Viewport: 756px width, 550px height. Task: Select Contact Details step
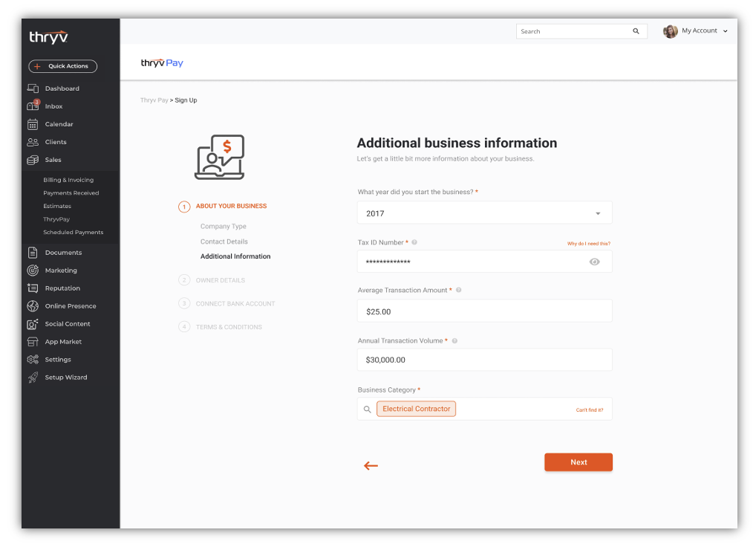(x=224, y=242)
